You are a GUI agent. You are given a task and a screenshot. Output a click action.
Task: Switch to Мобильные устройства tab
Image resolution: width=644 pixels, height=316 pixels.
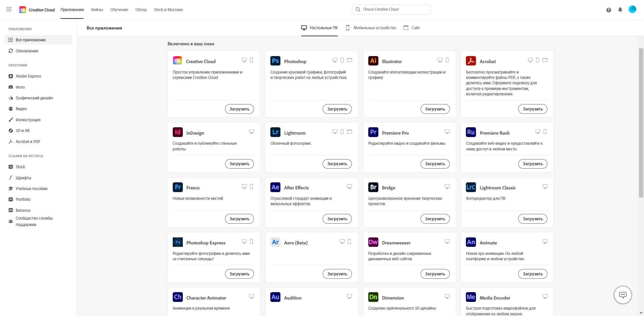coord(371,28)
